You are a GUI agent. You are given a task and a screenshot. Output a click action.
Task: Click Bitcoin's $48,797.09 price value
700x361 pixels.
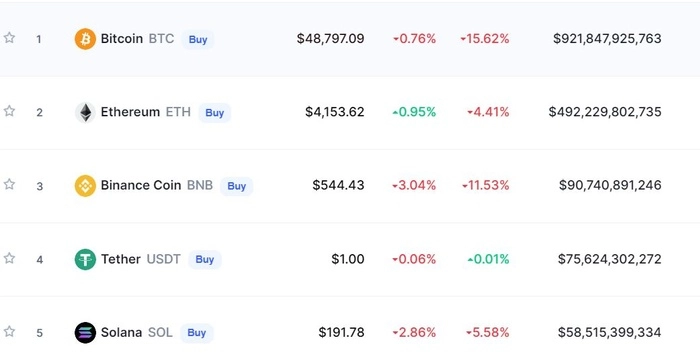(330, 39)
